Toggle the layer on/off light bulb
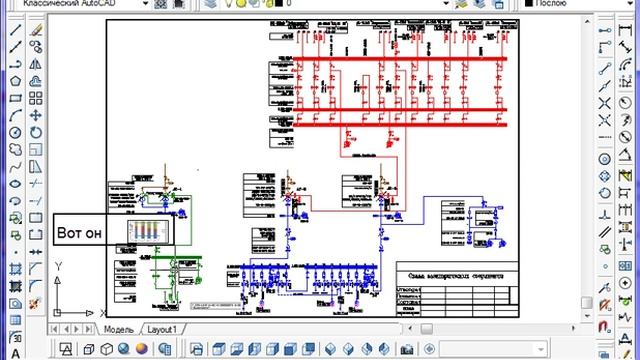 [228, 4]
